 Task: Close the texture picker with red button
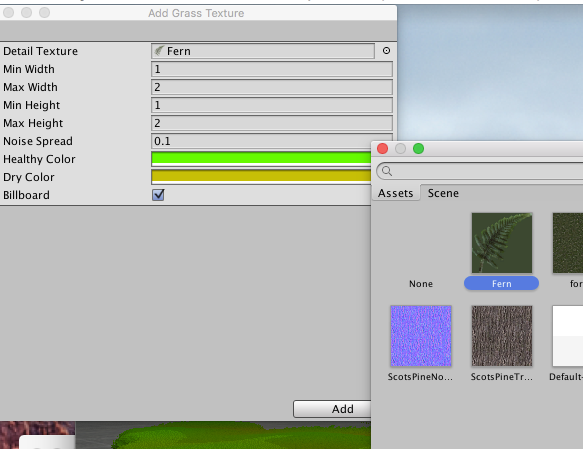[x=382, y=149]
